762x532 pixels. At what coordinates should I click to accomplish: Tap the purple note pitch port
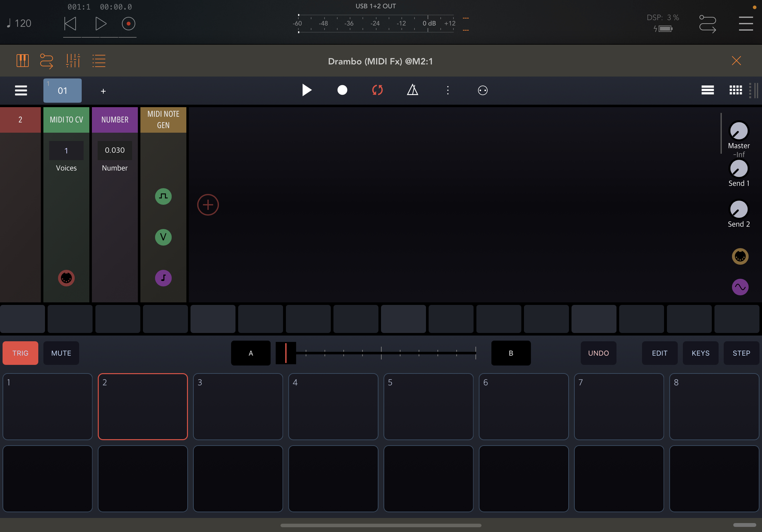point(163,278)
